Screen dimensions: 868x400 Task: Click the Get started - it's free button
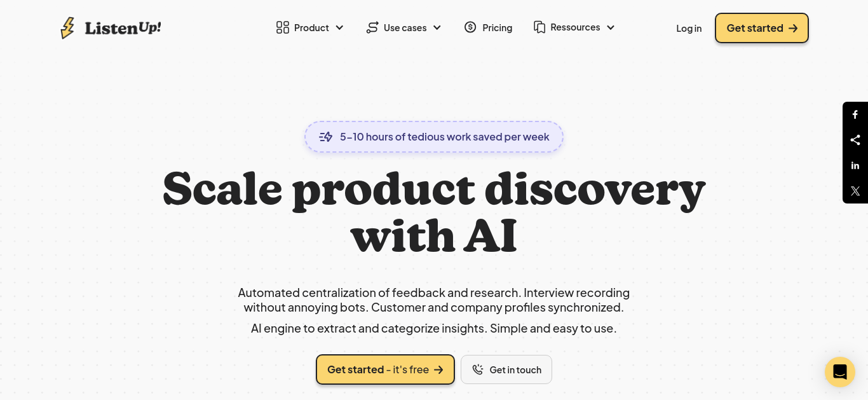385,369
